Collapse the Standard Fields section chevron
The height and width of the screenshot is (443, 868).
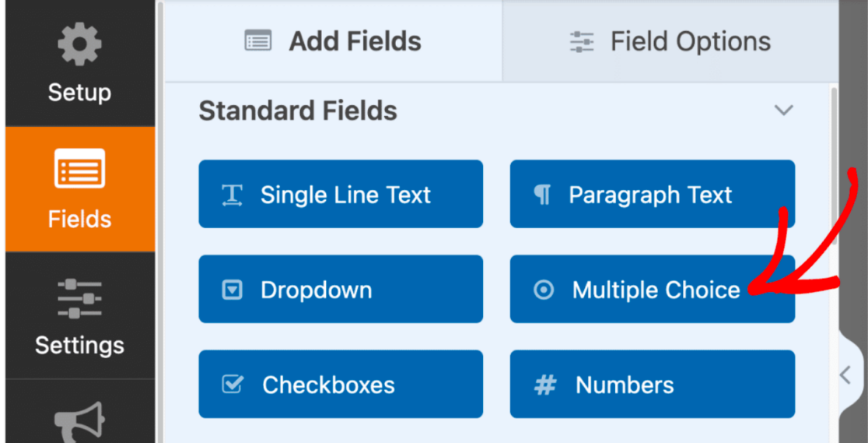point(783,111)
